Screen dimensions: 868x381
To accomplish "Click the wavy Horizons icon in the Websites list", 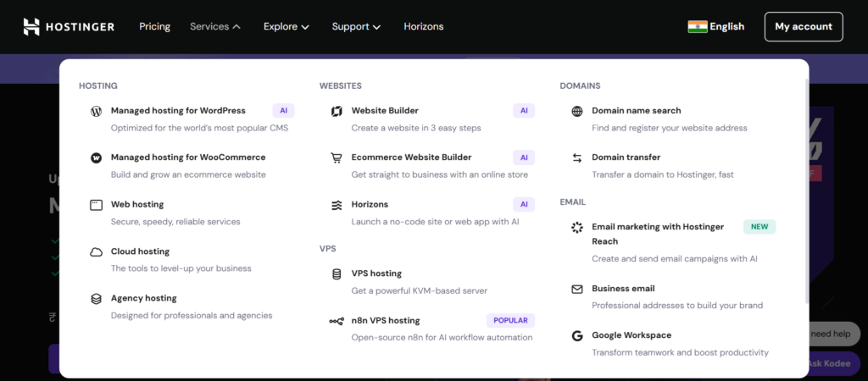I will pyautogui.click(x=337, y=205).
